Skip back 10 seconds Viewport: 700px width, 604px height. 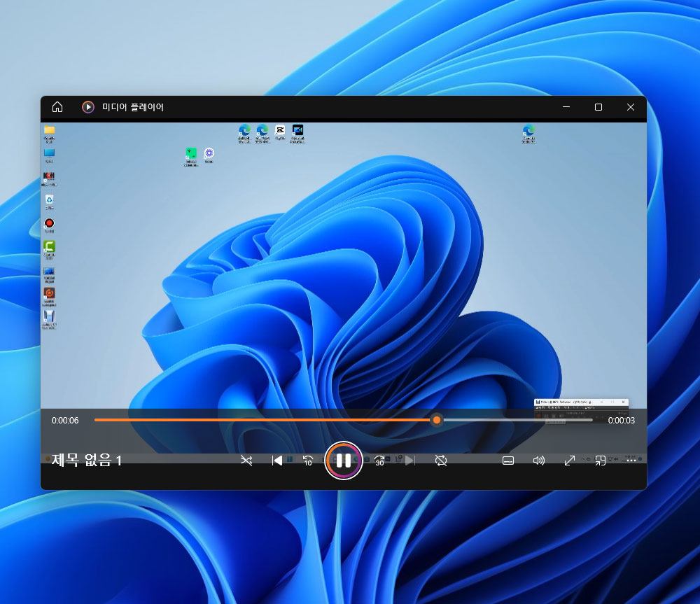(x=307, y=461)
